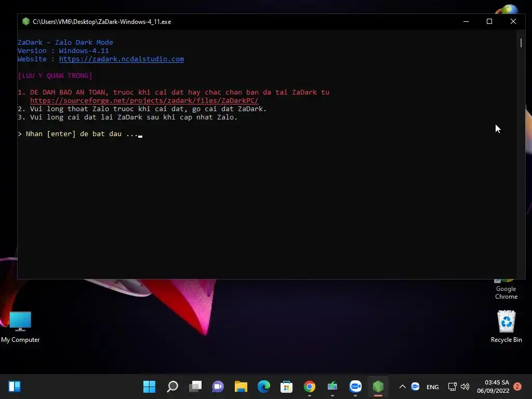Click the ZaDark console title bar icon
The height and width of the screenshot is (399, 532).
pyautogui.click(x=26, y=21)
